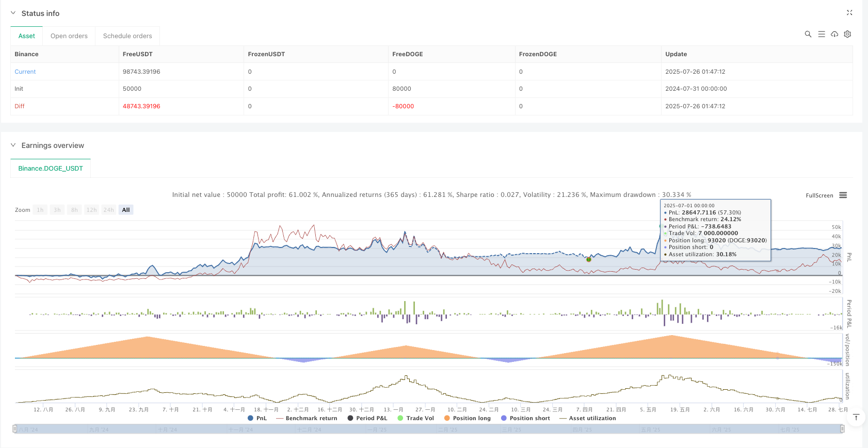Collapse the Earnings overview section
Image resolution: width=868 pixels, height=448 pixels.
pos(13,145)
